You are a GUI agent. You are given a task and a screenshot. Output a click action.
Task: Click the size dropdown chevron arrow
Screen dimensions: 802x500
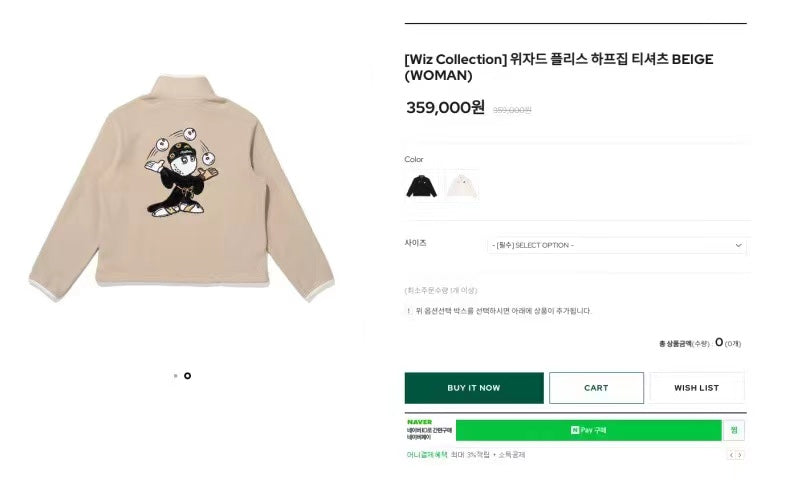coord(739,245)
